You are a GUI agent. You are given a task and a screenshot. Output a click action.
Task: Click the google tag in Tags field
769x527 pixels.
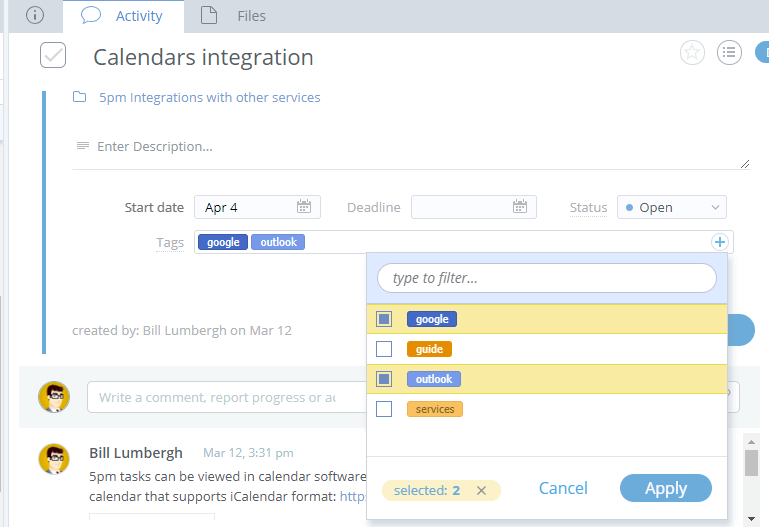click(223, 242)
